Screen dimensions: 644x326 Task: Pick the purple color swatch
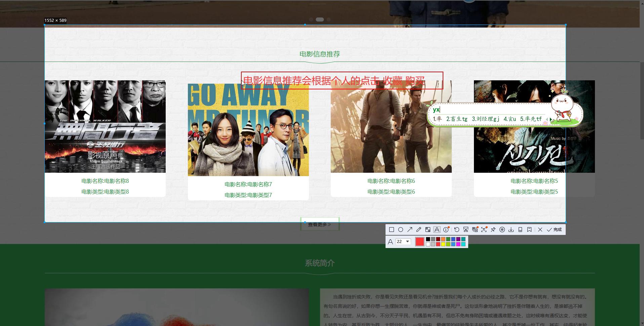(x=458, y=239)
